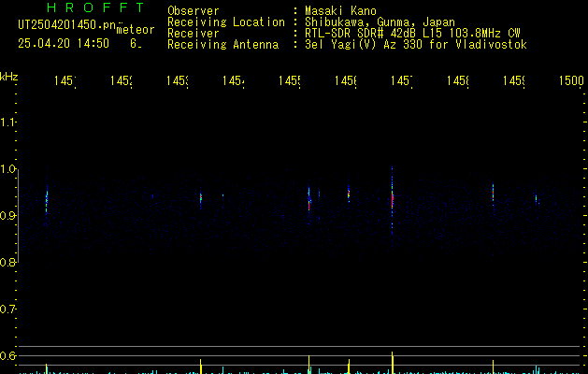
Task: Click the tallest meteor echo trace reaching 1.0 kHz
Action: coord(393,201)
